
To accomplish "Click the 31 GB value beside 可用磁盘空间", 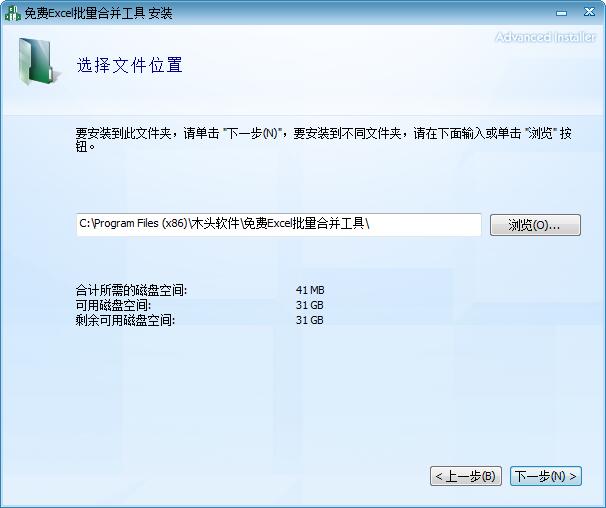I will click(x=310, y=305).
